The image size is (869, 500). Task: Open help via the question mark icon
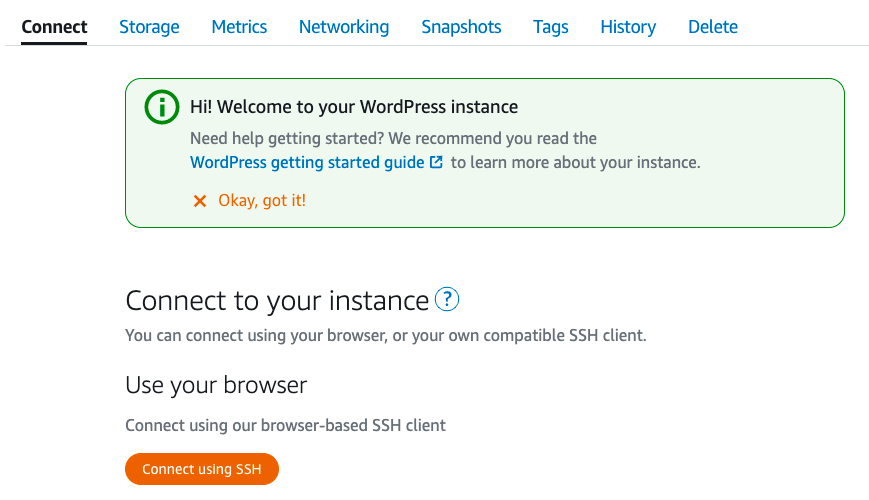pyautogui.click(x=447, y=299)
